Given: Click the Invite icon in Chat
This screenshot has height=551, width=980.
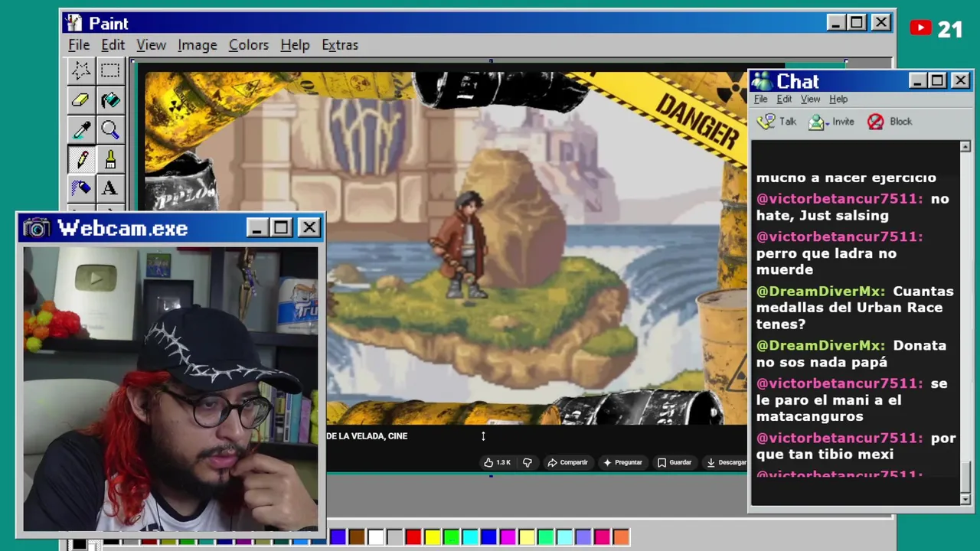Looking at the screenshot, I should point(817,121).
